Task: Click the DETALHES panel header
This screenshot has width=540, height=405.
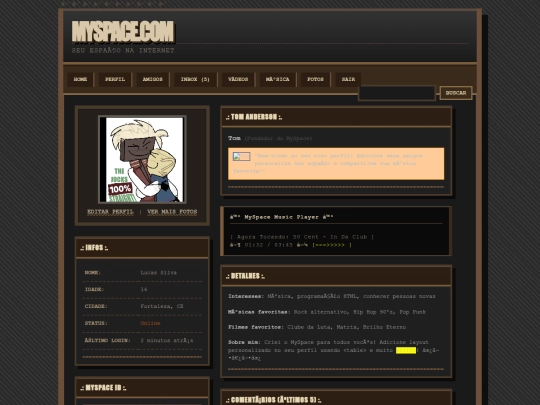Action: tap(336, 276)
